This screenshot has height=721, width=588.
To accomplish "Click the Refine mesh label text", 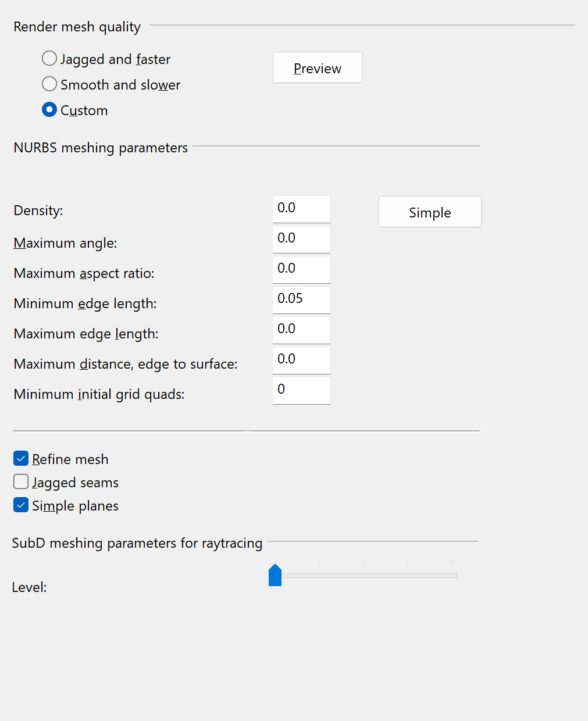I will coord(70,459).
